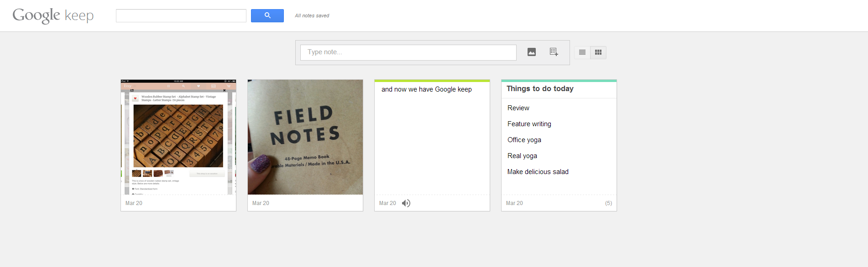Open the Google keep logo link

pos(53,15)
